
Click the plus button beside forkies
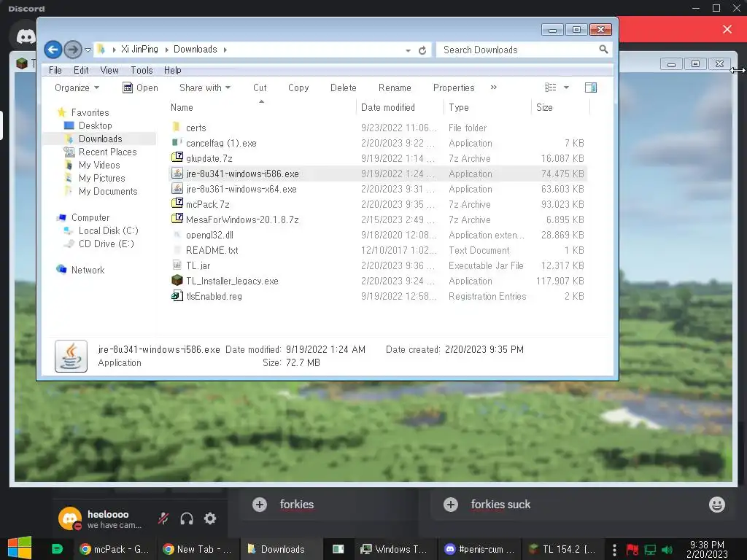point(260,505)
